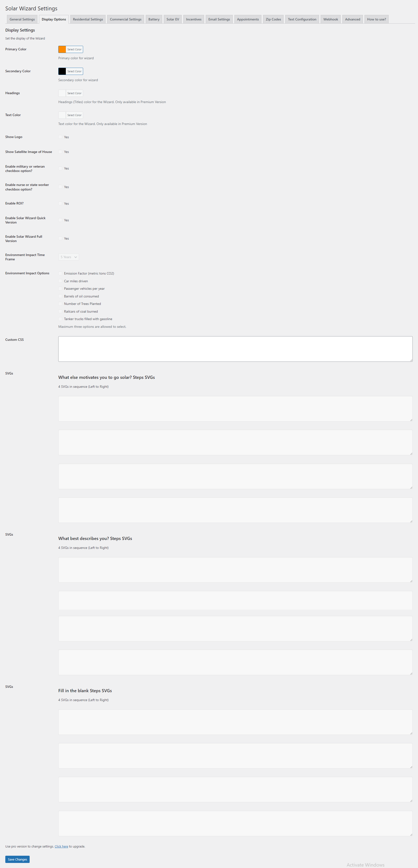Check the Enable ROI option
The image size is (418, 868).
click(61, 204)
